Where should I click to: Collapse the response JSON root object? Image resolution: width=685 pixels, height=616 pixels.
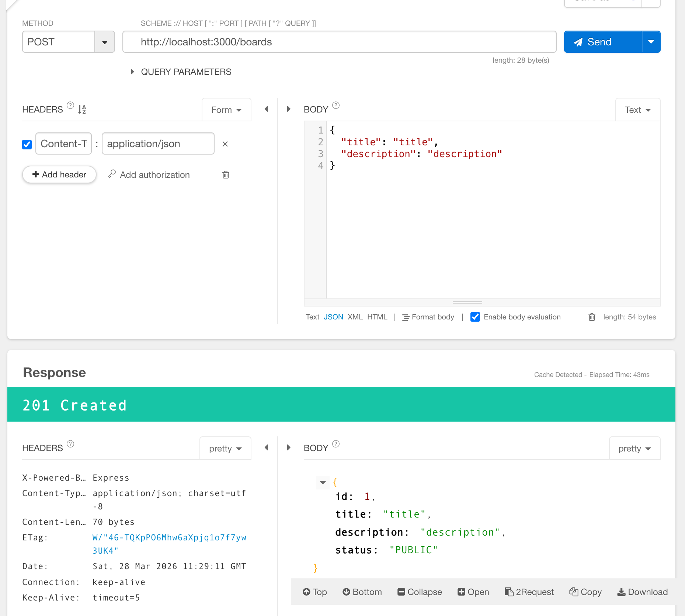pyautogui.click(x=323, y=482)
